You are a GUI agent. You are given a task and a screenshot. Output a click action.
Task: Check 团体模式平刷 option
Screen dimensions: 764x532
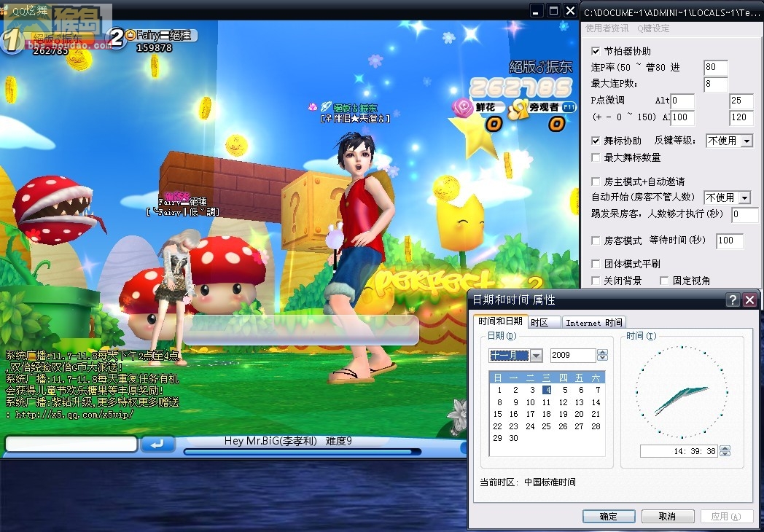click(x=596, y=264)
